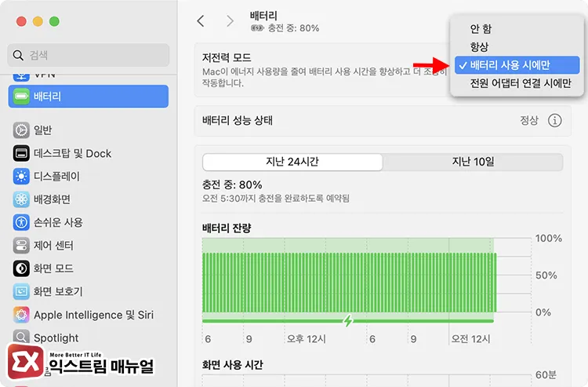Click the charging bolt icon on battery graph
This screenshot has width=588, height=387.
[348, 320]
